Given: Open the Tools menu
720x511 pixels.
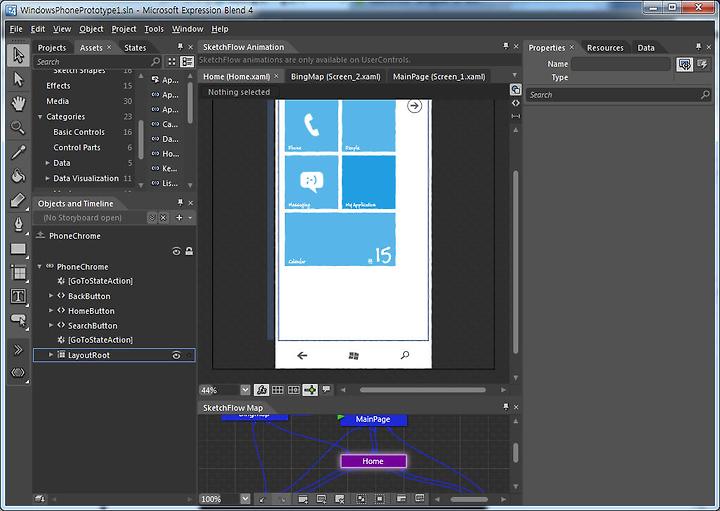Looking at the screenshot, I should [x=154, y=29].
